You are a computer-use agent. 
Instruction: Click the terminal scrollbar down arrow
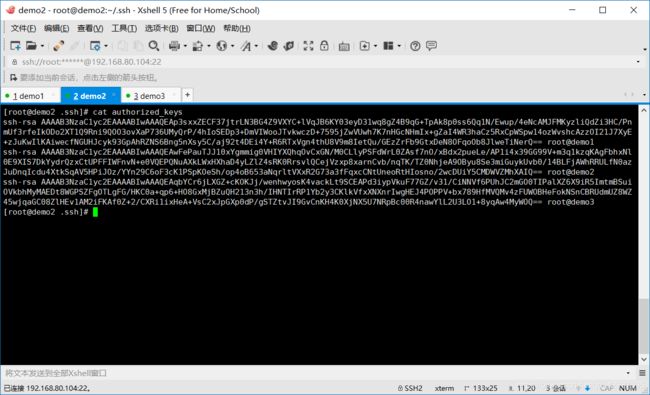(643, 359)
